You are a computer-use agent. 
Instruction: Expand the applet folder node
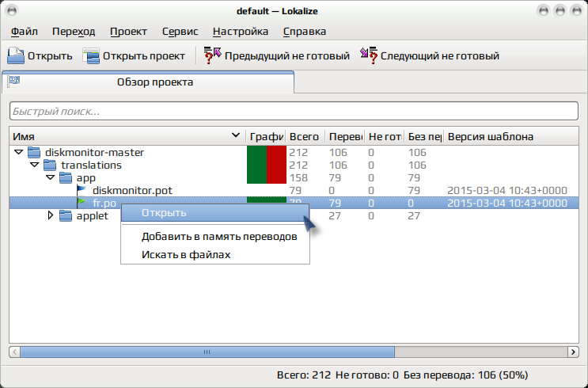[50, 215]
